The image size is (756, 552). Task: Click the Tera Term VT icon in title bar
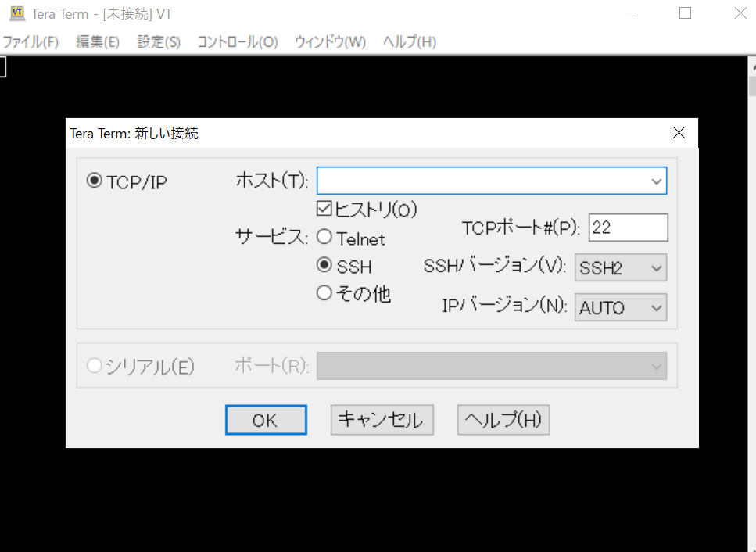click(16, 13)
